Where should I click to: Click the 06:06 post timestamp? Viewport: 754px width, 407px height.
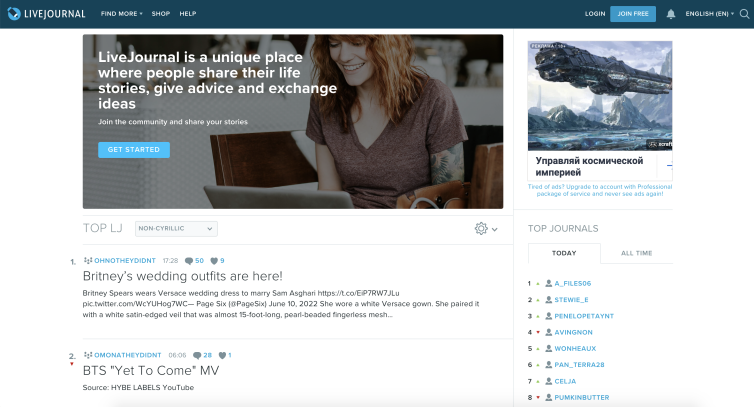177,355
